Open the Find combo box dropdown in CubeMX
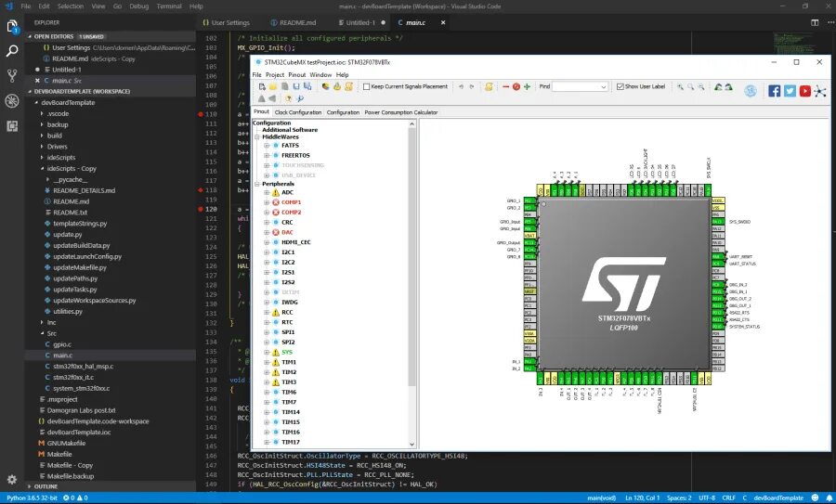This screenshot has width=836, height=504. [x=603, y=86]
